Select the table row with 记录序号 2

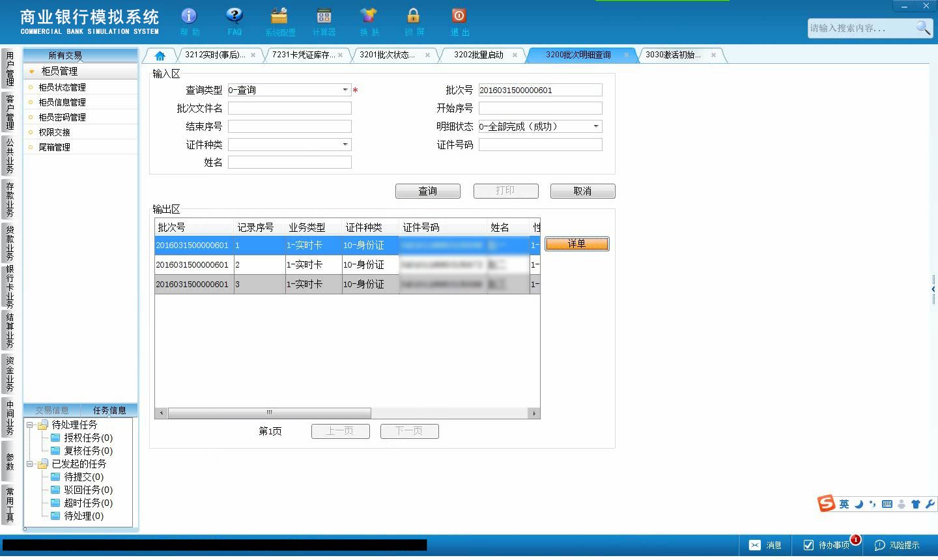[x=347, y=264]
